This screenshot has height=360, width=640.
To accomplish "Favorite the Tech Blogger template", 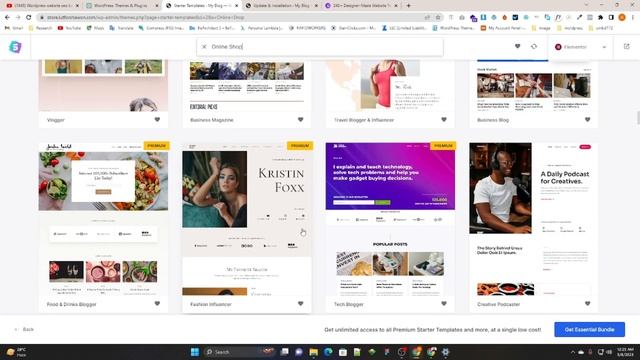I will (444, 304).
